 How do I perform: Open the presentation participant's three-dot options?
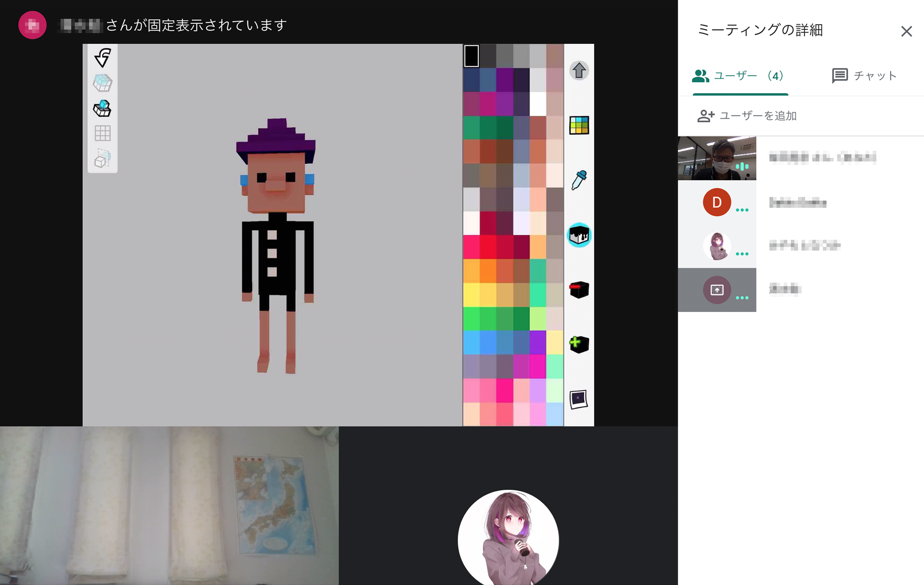coord(742,298)
